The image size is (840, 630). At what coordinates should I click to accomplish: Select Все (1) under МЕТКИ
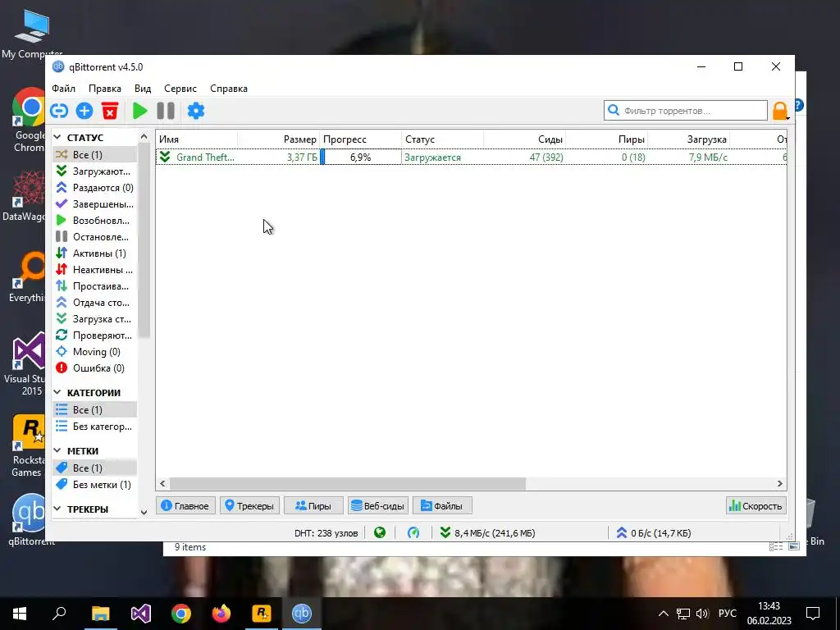(x=95, y=468)
